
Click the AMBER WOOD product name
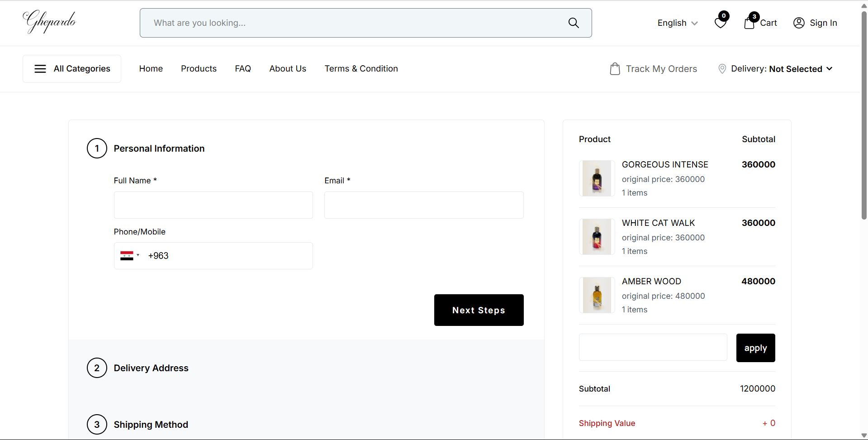pyautogui.click(x=651, y=282)
